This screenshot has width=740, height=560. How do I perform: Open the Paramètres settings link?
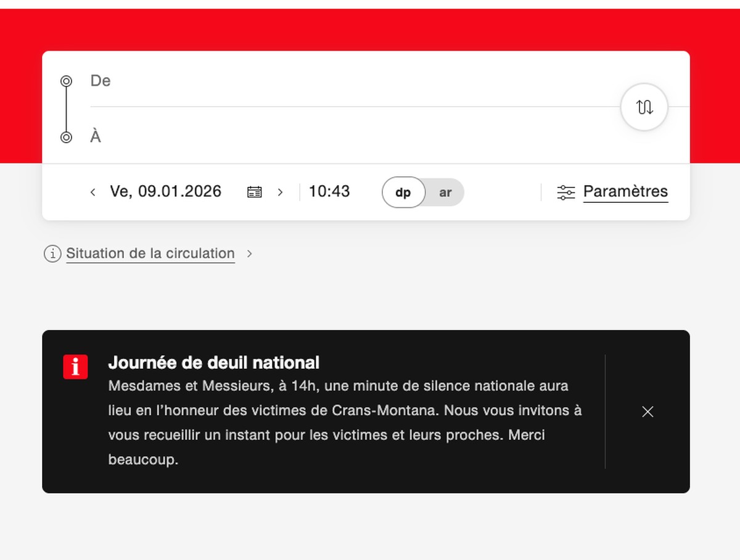coord(625,192)
